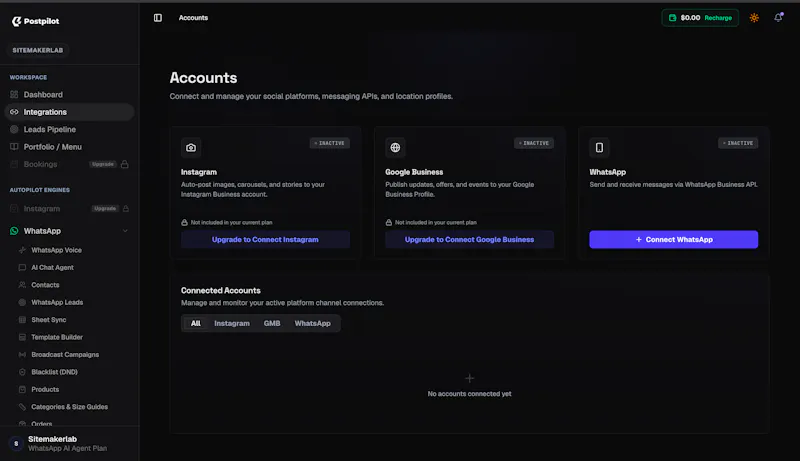Open the Sitemakerlab account profile
Screen dimensions: 800x461
click(69, 444)
